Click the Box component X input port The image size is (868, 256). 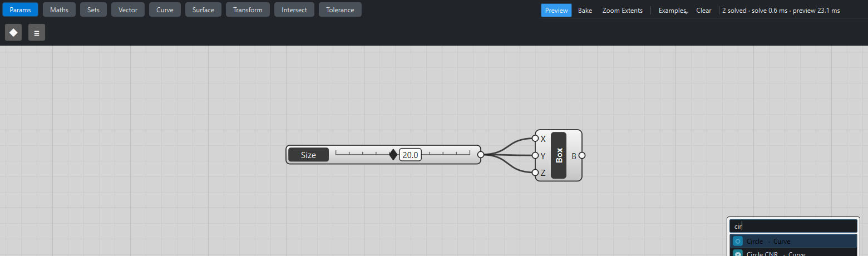(535, 138)
